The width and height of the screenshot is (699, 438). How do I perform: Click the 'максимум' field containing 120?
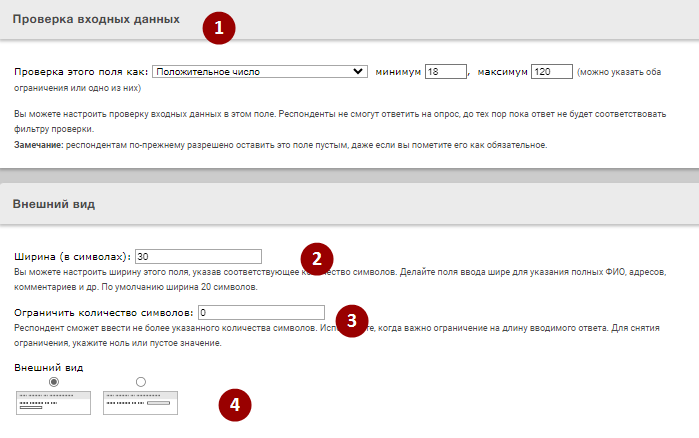pyautogui.click(x=551, y=72)
